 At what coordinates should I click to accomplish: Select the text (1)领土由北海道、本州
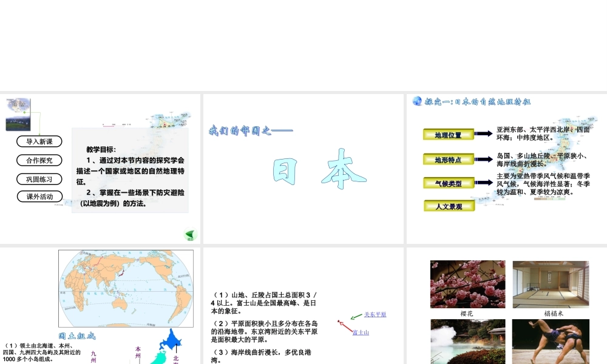[42, 352]
